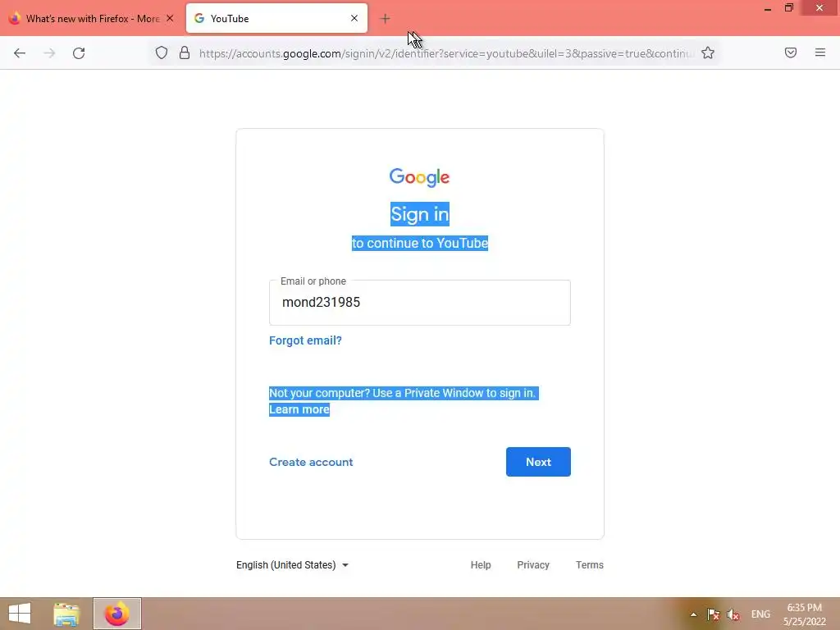Screen dimensions: 840x630
Task: Bookmark this page with the star icon
Action: pyautogui.click(x=708, y=52)
